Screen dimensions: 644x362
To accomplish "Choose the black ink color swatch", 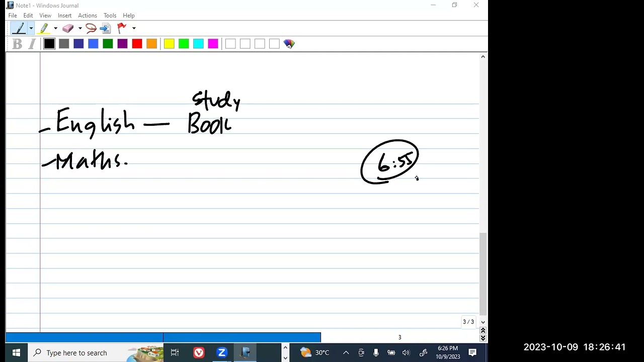I will (x=49, y=44).
